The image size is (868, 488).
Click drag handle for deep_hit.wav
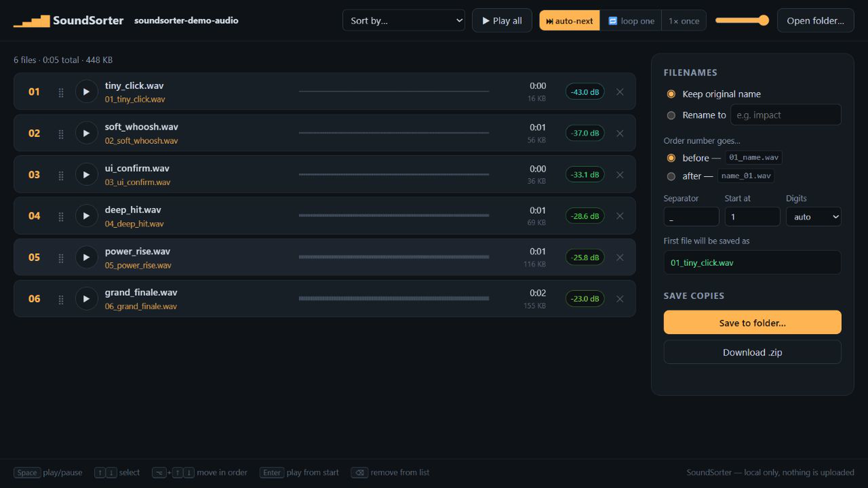(x=61, y=216)
